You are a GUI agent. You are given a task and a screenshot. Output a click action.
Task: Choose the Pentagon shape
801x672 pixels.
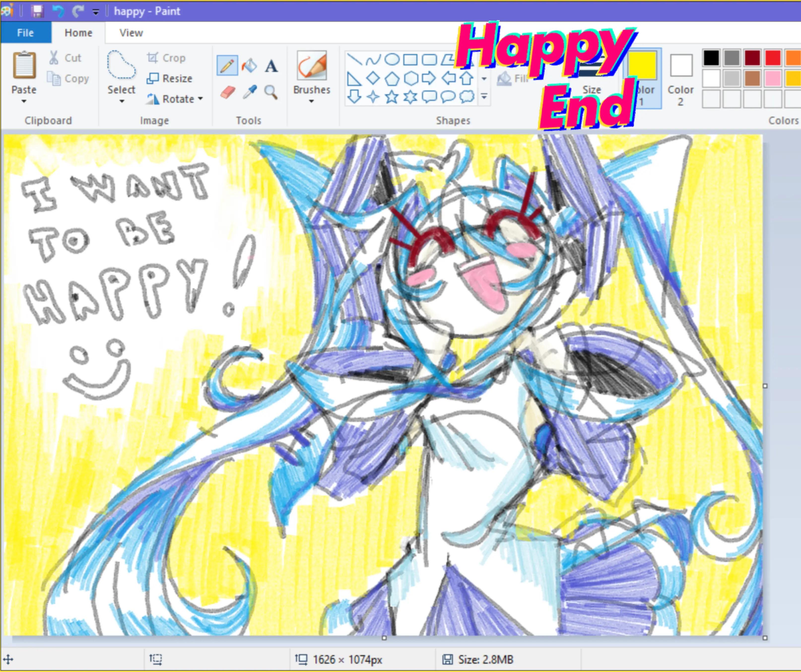pyautogui.click(x=392, y=79)
